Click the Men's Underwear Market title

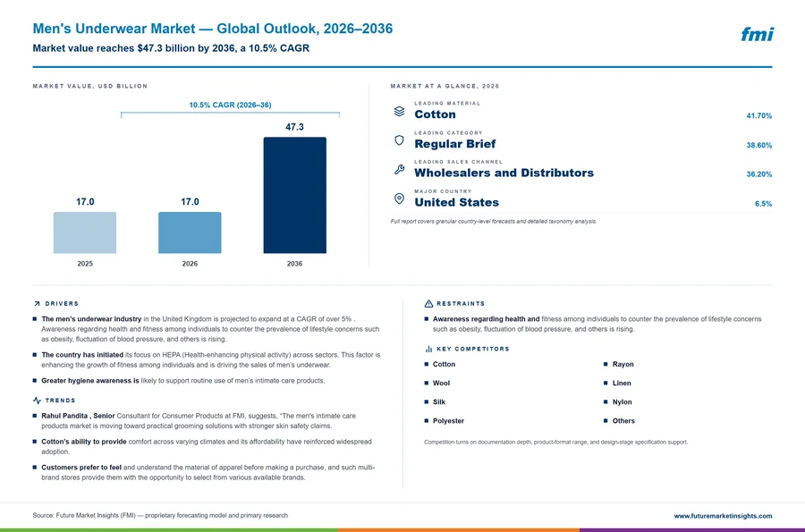(x=213, y=29)
